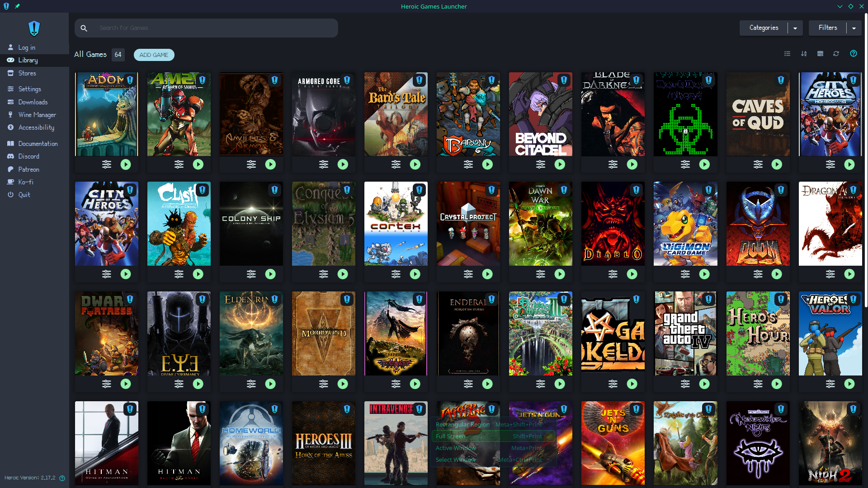Open the Hitman World of Assassination cover

107,443
